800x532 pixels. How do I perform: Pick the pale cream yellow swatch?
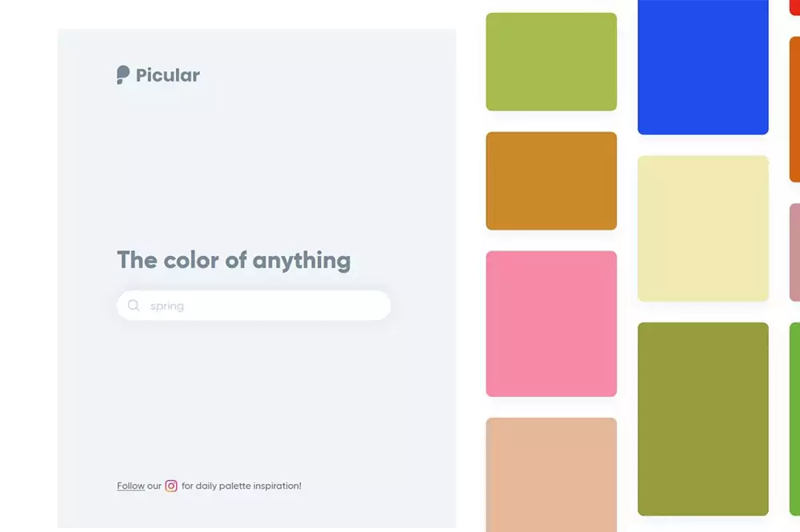pos(703,229)
